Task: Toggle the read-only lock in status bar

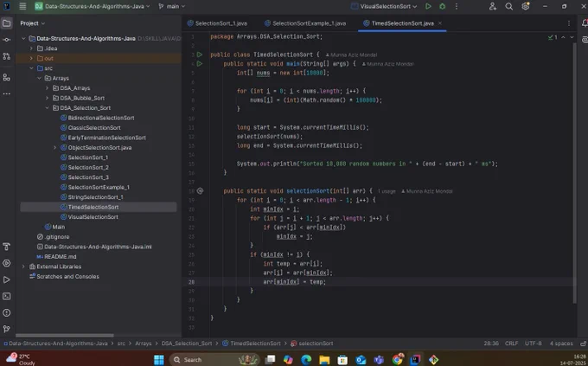Action: [583, 344]
